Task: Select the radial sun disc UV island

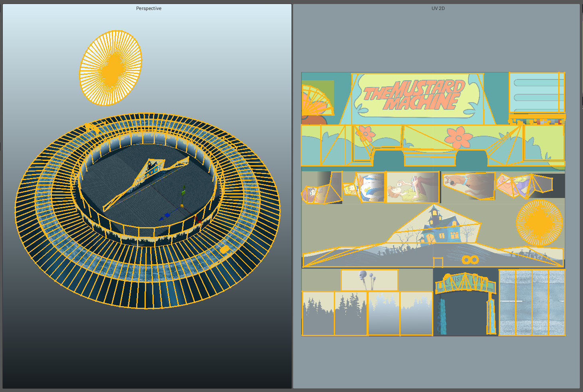Action: coord(539,222)
